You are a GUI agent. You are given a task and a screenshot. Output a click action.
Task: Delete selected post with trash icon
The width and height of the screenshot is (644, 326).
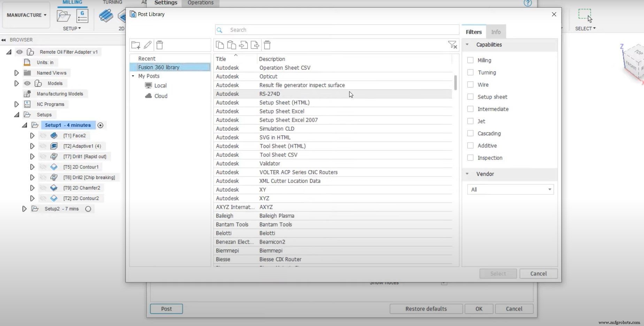tap(267, 45)
